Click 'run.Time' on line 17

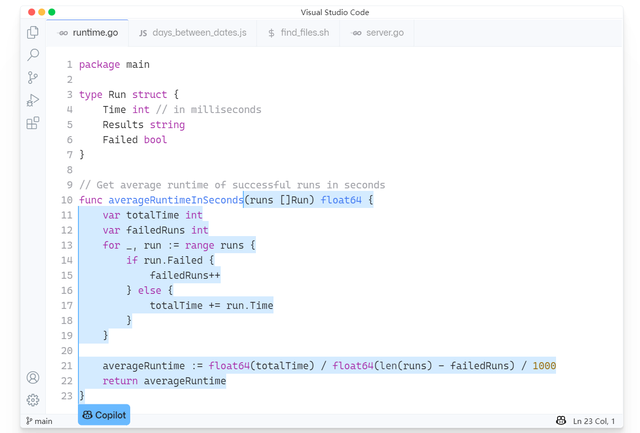(x=249, y=306)
